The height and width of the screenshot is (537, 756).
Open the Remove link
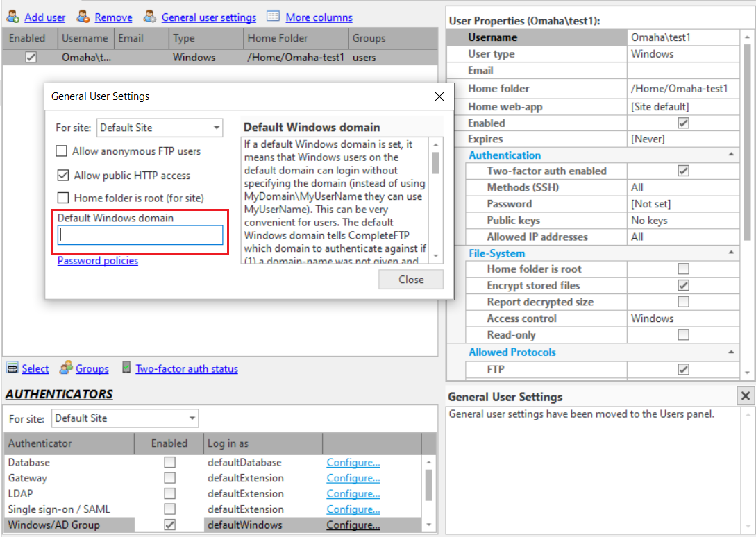click(x=113, y=17)
